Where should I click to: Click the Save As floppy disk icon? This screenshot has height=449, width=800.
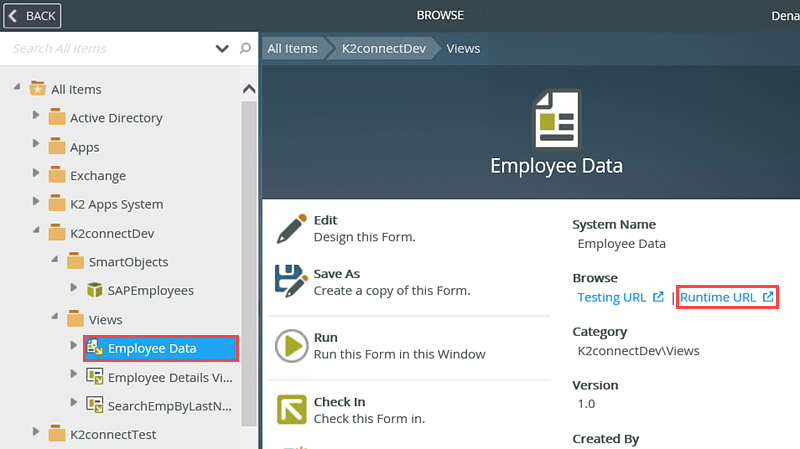290,283
